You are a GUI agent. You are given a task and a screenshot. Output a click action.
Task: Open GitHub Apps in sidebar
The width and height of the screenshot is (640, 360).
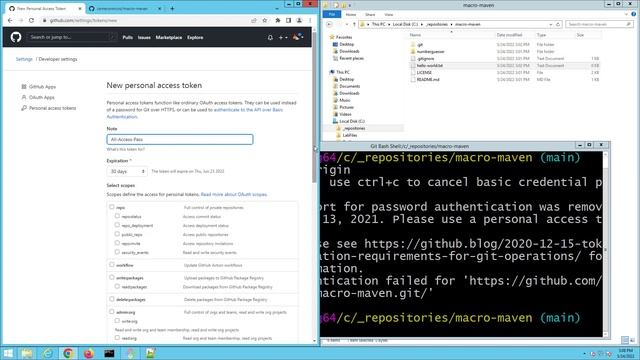tap(42, 87)
